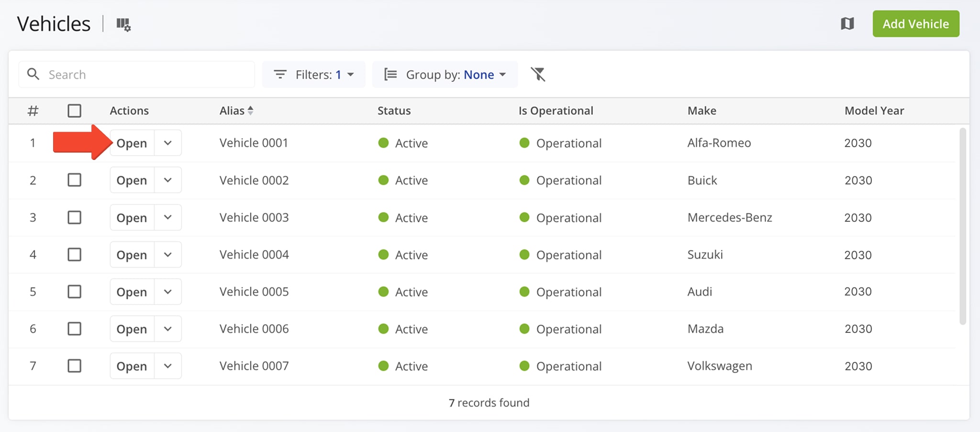Image resolution: width=980 pixels, height=432 pixels.
Task: Open the column settings icon beside Vehicles
Action: pyautogui.click(x=123, y=24)
